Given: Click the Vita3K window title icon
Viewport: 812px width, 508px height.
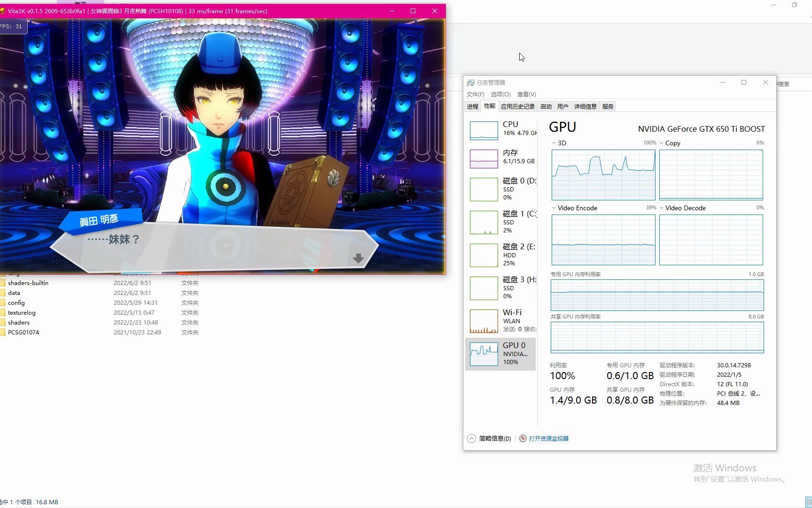Looking at the screenshot, I should pyautogui.click(x=2, y=11).
